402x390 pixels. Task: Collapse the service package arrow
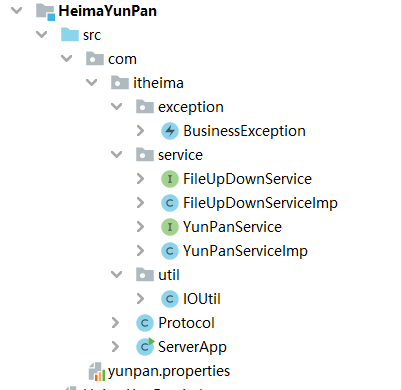[x=116, y=155]
